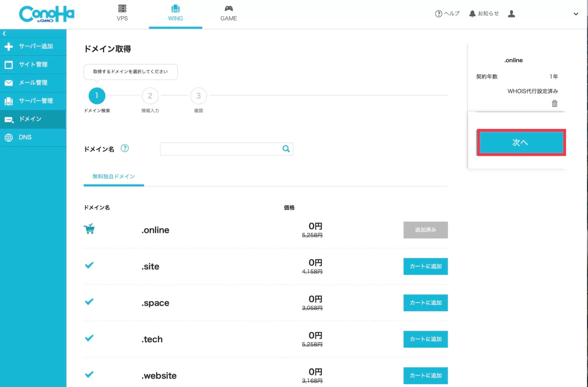Screen dimensions: 588x387
Task: Expand the account dropdown chevron
Action: (x=576, y=14)
